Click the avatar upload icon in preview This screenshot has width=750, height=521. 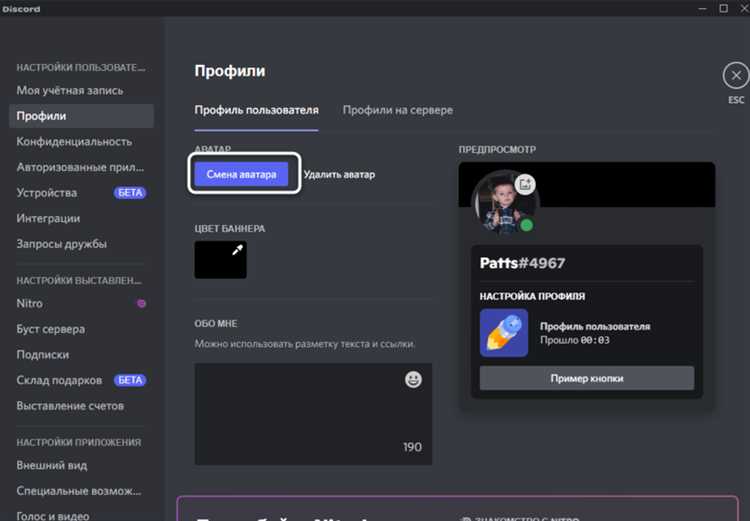click(525, 184)
